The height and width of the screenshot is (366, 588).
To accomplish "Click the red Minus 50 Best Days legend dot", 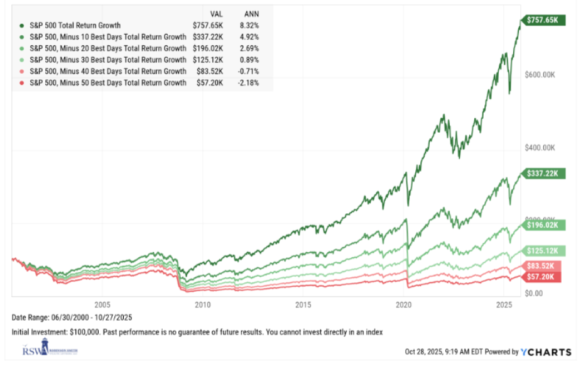I will (23, 82).
